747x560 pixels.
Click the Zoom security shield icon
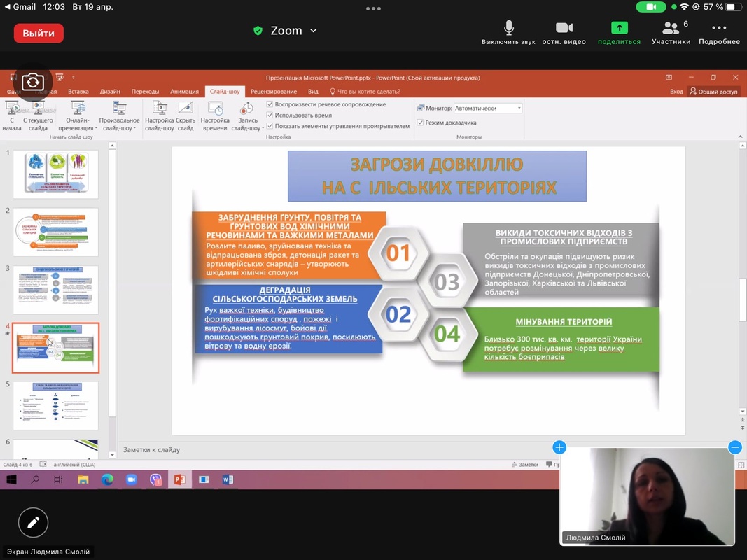(258, 31)
